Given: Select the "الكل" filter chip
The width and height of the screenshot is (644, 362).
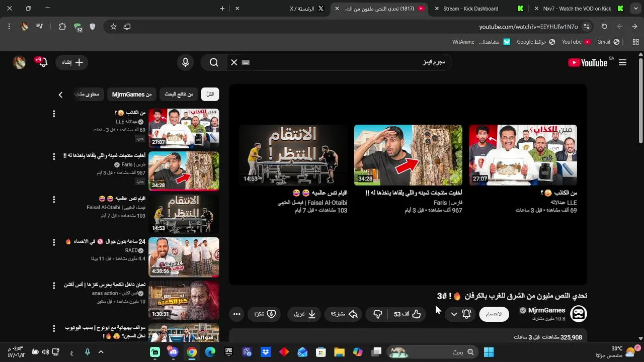Looking at the screenshot, I should [210, 94].
